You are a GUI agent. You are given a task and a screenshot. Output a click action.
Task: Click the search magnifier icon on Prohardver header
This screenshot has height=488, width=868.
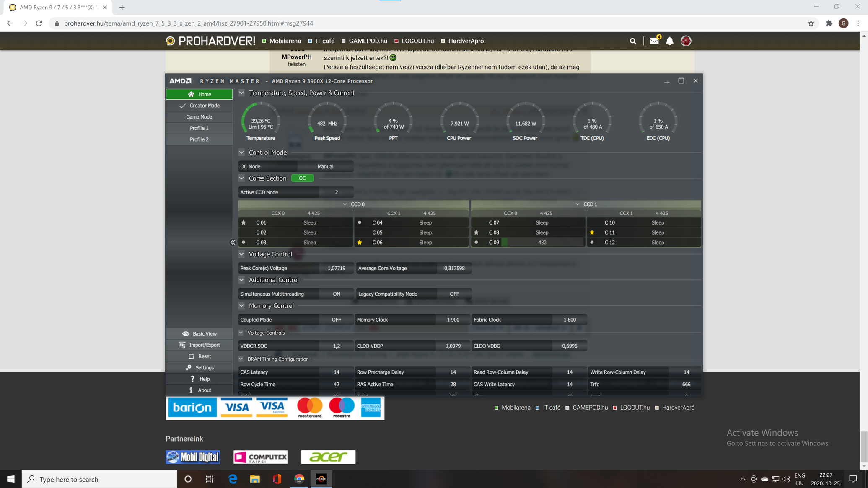(x=633, y=41)
